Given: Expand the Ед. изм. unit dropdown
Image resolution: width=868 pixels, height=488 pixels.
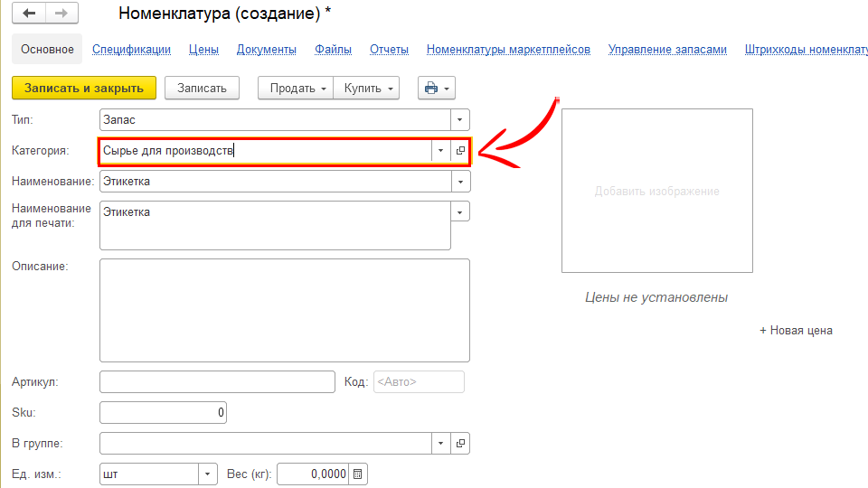Looking at the screenshot, I should click(x=208, y=474).
